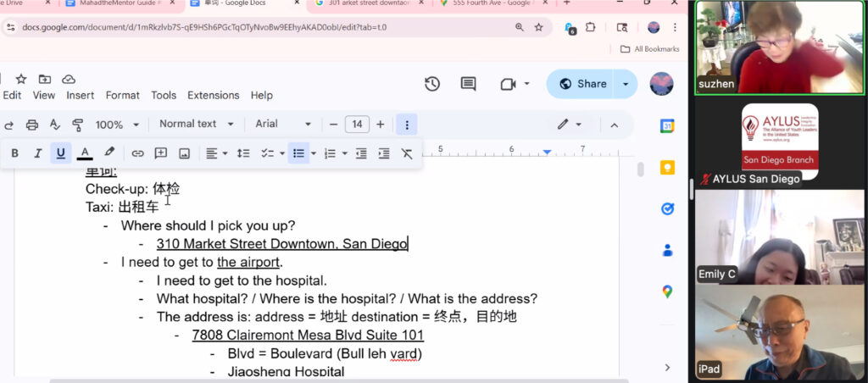Click the insert link icon
This screenshot has width=868, height=383.
pyautogui.click(x=137, y=153)
